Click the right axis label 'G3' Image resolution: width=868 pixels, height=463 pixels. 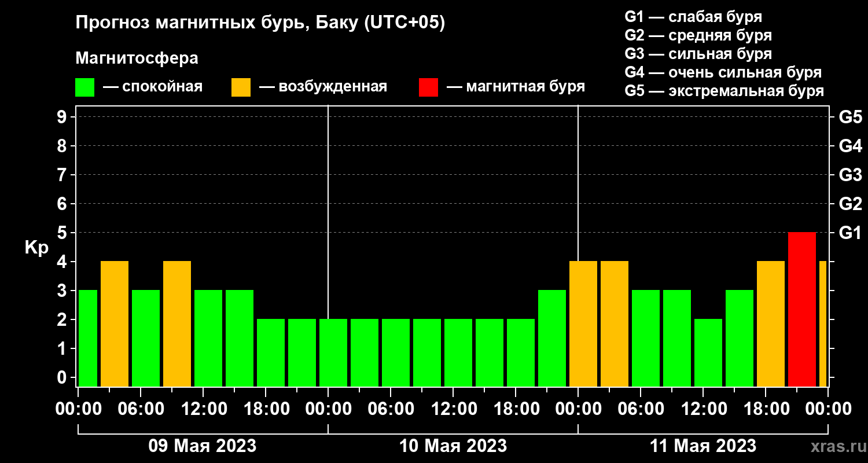[851, 175]
